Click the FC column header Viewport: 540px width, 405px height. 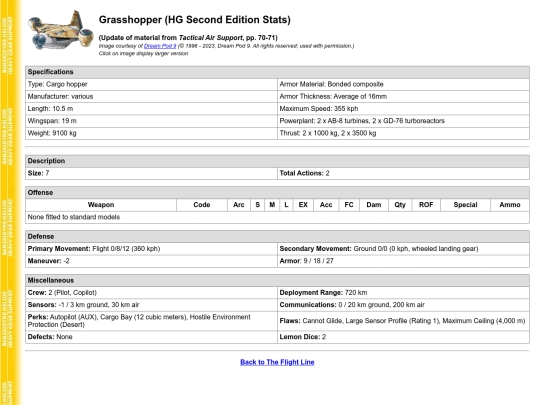pos(349,205)
